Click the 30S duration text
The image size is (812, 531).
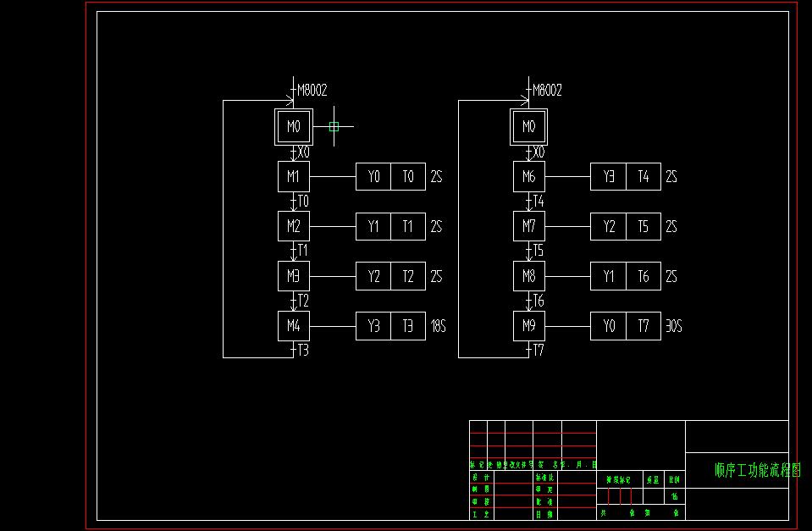click(x=674, y=326)
